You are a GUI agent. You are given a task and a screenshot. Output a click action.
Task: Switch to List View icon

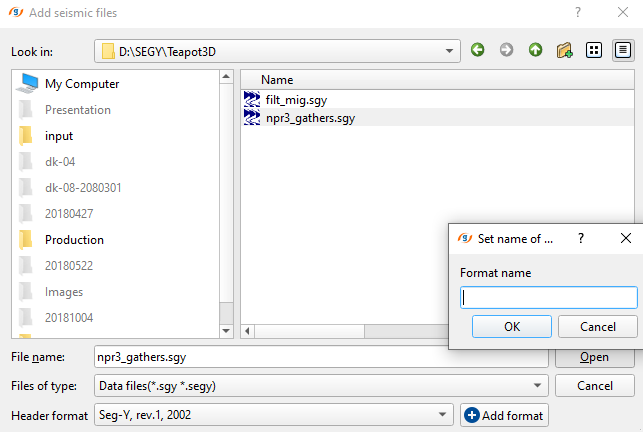(594, 50)
